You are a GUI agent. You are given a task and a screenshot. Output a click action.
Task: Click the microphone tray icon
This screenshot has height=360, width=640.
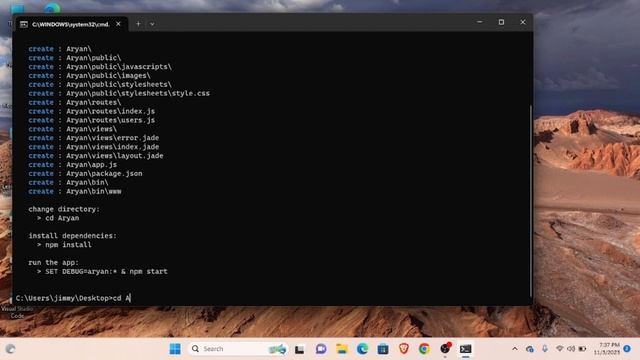coord(545,349)
